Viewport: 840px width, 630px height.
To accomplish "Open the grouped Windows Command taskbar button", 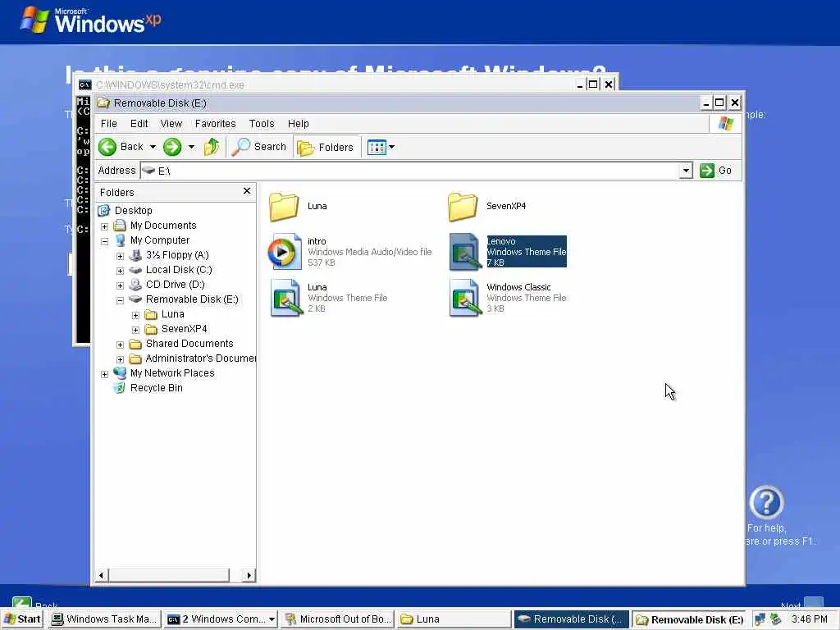I will 221,619.
